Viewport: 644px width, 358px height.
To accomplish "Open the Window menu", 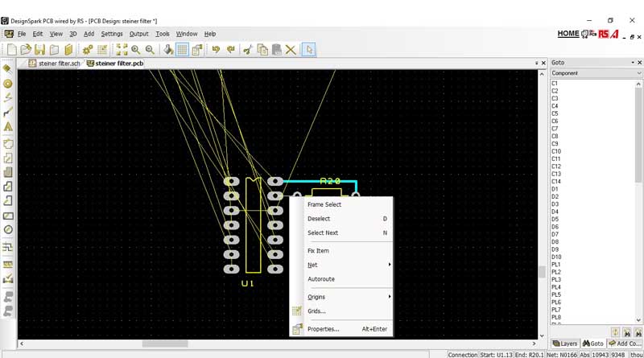I will click(187, 34).
